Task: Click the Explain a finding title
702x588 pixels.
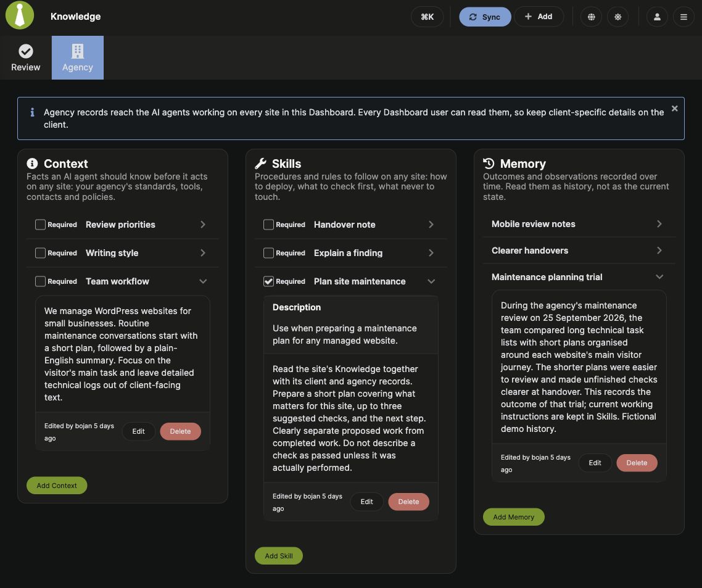Action: [x=349, y=253]
